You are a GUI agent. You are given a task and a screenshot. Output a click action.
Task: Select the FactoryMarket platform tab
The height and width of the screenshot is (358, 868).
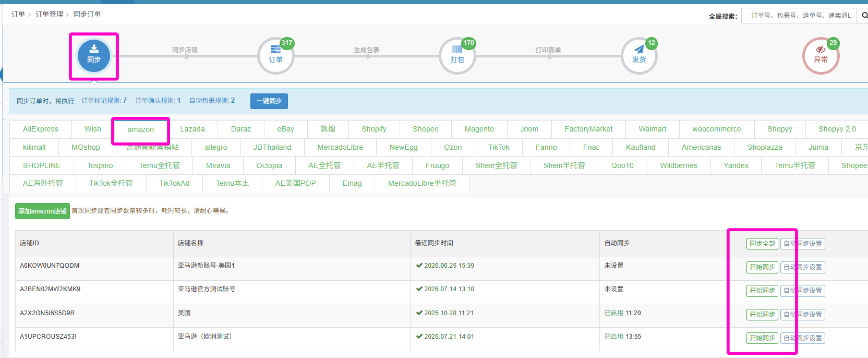[588, 129]
